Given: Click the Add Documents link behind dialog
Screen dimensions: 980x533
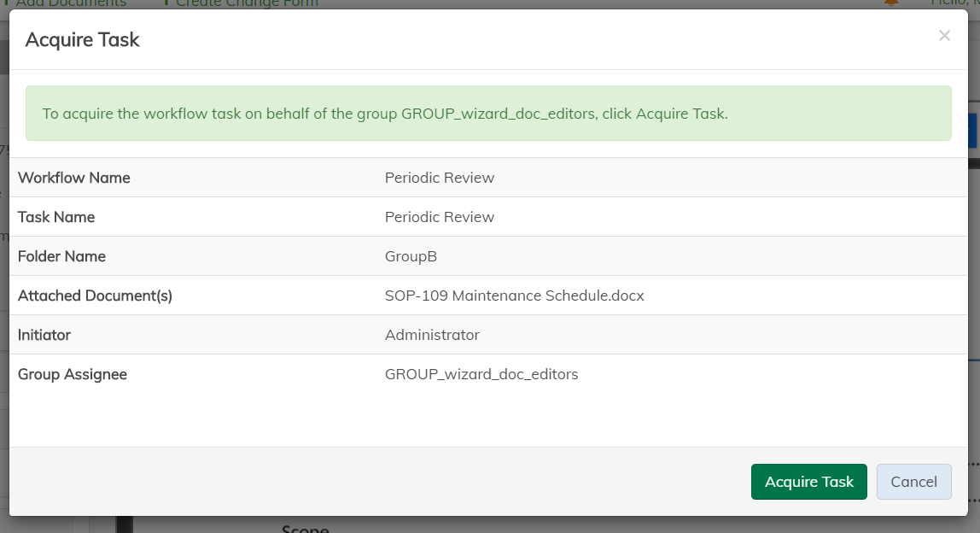Looking at the screenshot, I should click(70, 3).
